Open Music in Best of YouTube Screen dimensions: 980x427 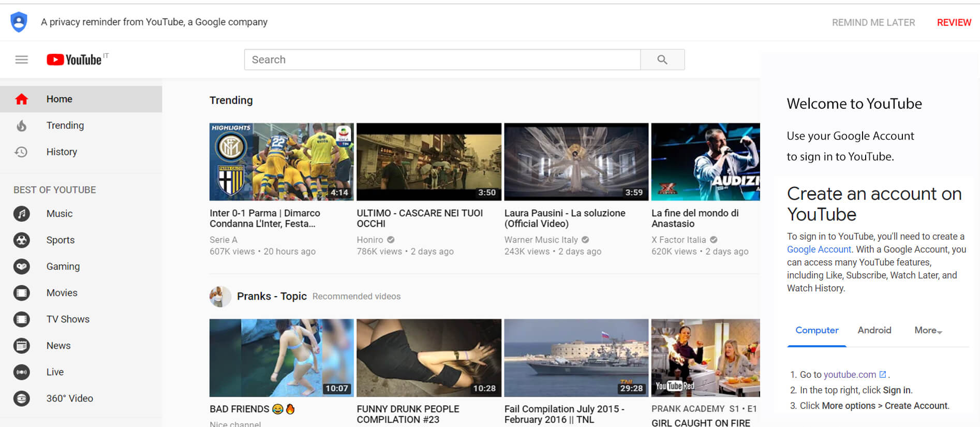point(81,214)
